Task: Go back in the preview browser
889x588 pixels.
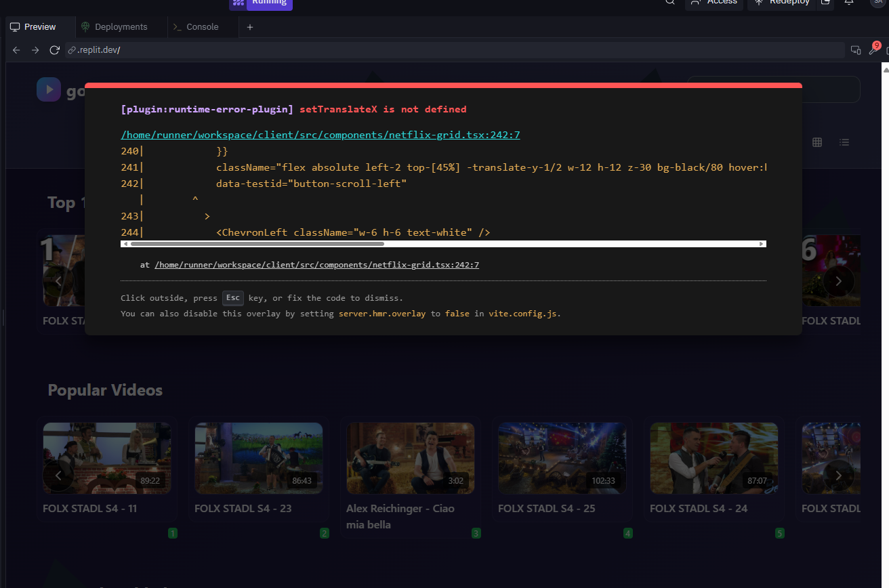Action: (x=17, y=50)
